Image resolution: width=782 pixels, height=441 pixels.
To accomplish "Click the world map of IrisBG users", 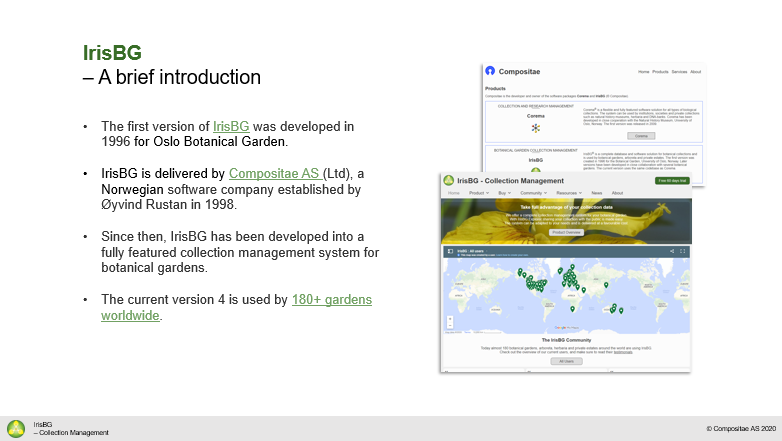I will [566, 295].
